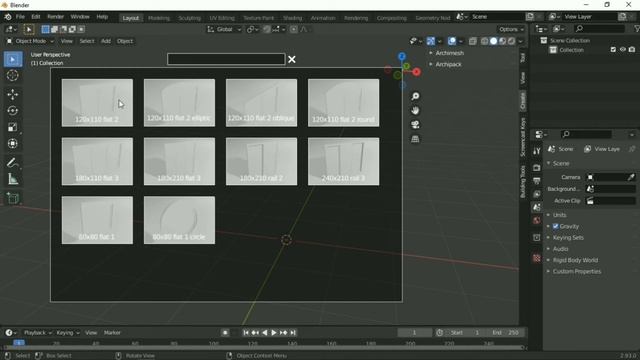Click the End frame 250 field

pyautogui.click(x=506, y=333)
